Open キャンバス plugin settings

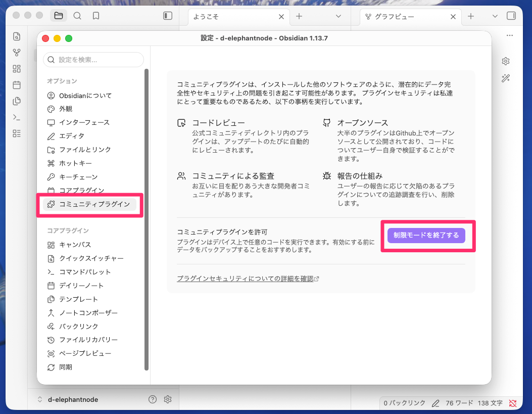coord(89,245)
